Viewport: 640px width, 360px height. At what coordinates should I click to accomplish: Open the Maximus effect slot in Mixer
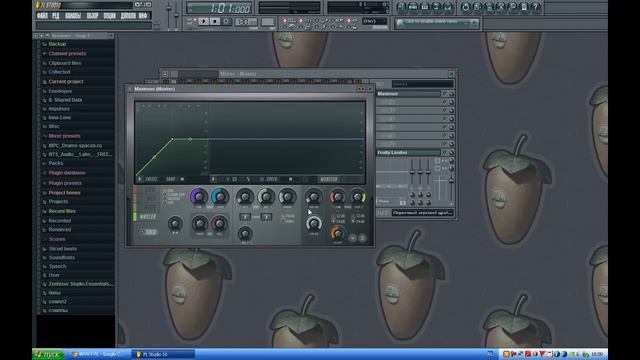pyautogui.click(x=408, y=94)
